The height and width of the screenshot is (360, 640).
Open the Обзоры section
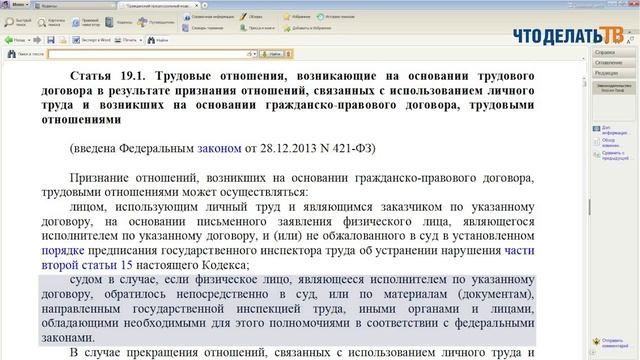point(251,17)
